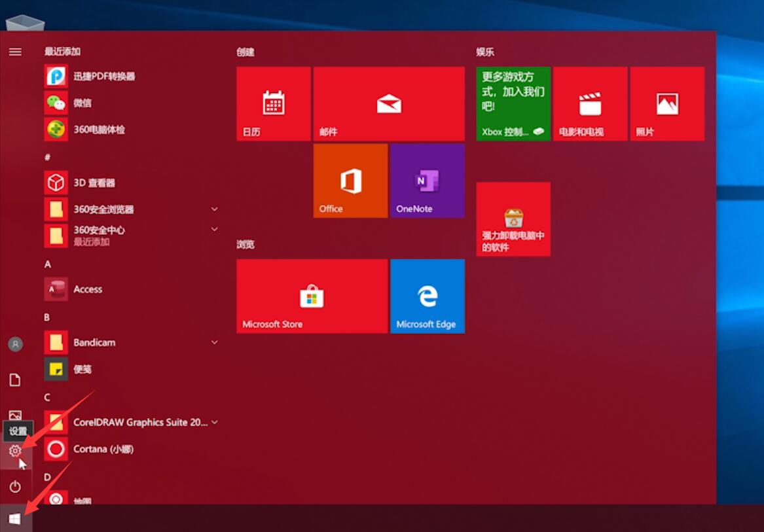
Task: Click the 创建 tile group title
Action: pyautogui.click(x=246, y=52)
